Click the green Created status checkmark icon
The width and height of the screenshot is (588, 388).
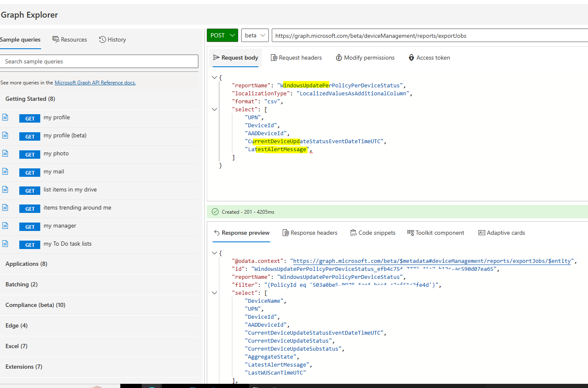point(215,212)
